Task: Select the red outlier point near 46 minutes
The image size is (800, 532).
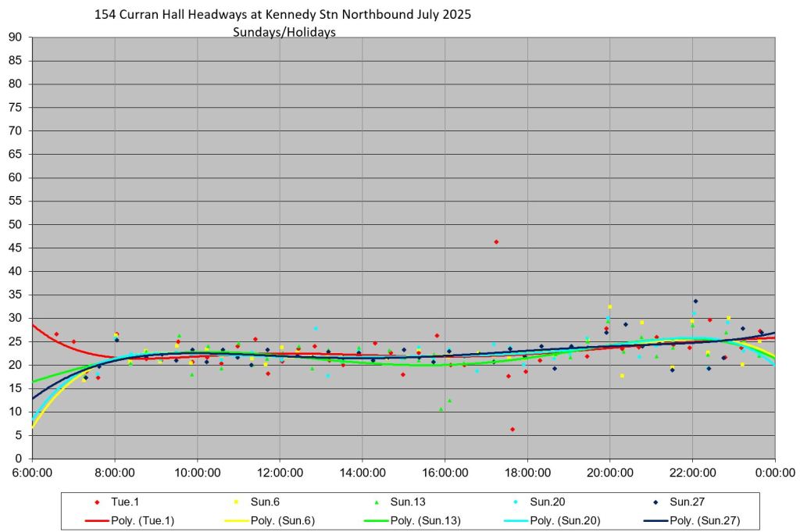Action: [496, 242]
